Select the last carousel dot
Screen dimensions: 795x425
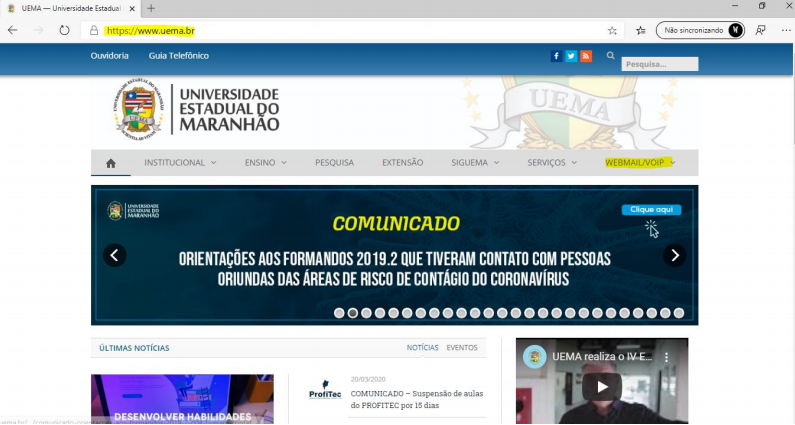click(679, 313)
